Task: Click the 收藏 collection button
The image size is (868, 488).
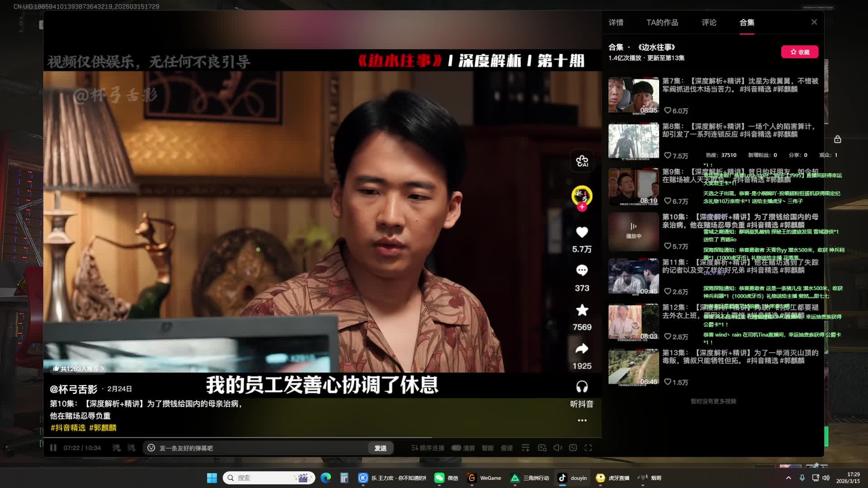Action: point(799,52)
